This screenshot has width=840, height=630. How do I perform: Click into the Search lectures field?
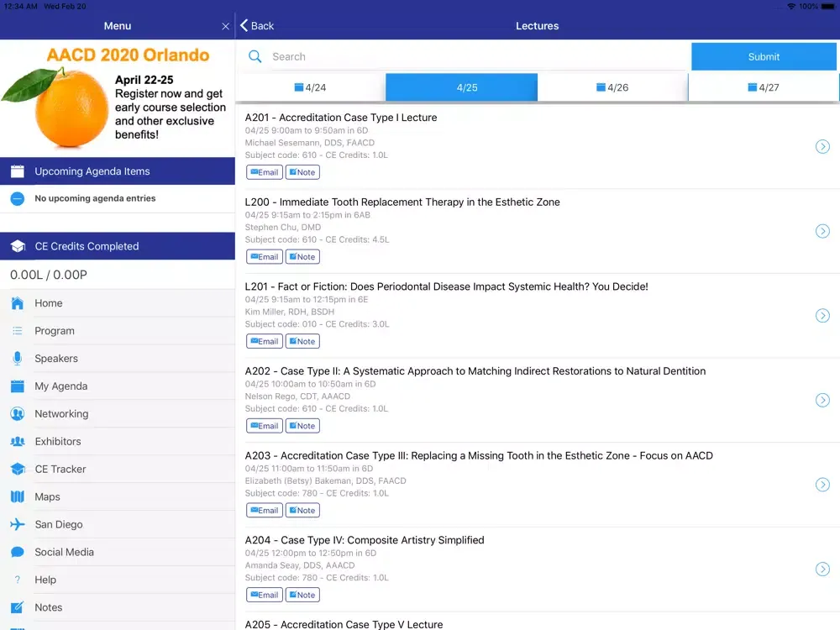tap(475, 57)
